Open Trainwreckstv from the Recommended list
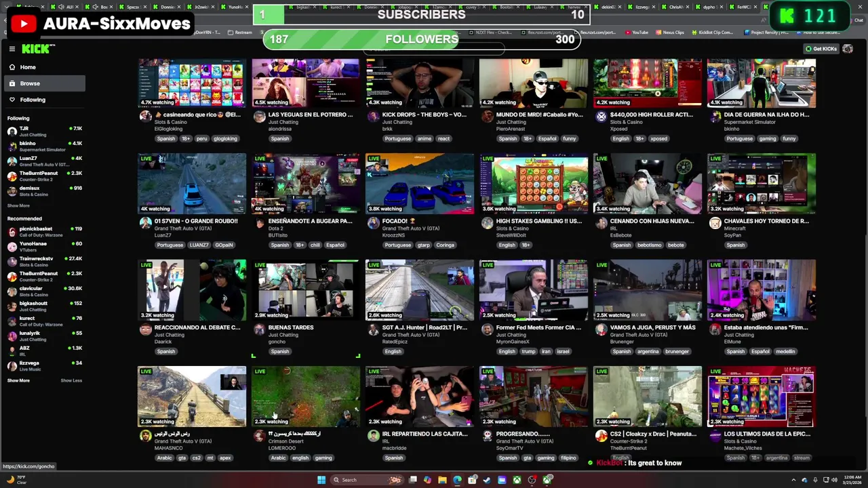The width and height of the screenshot is (868, 488). (x=45, y=261)
